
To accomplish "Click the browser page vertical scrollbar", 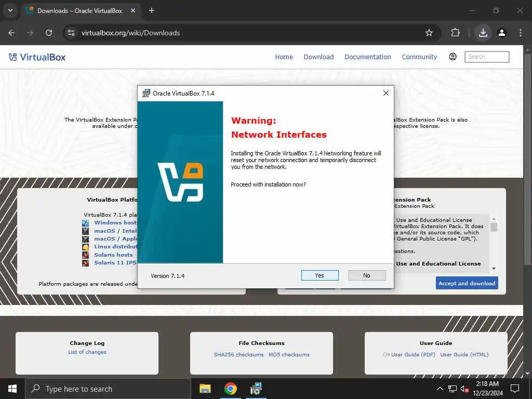I will pos(528,159).
